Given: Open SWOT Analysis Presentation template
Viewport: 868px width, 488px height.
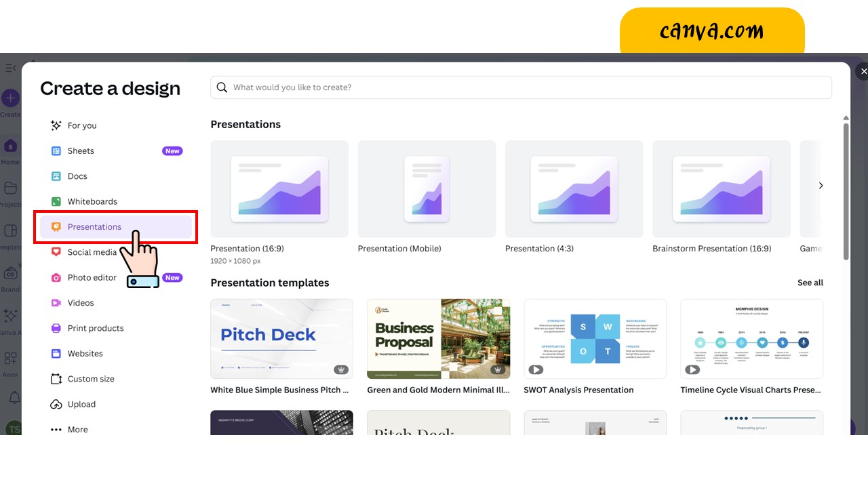Looking at the screenshot, I should tap(595, 339).
